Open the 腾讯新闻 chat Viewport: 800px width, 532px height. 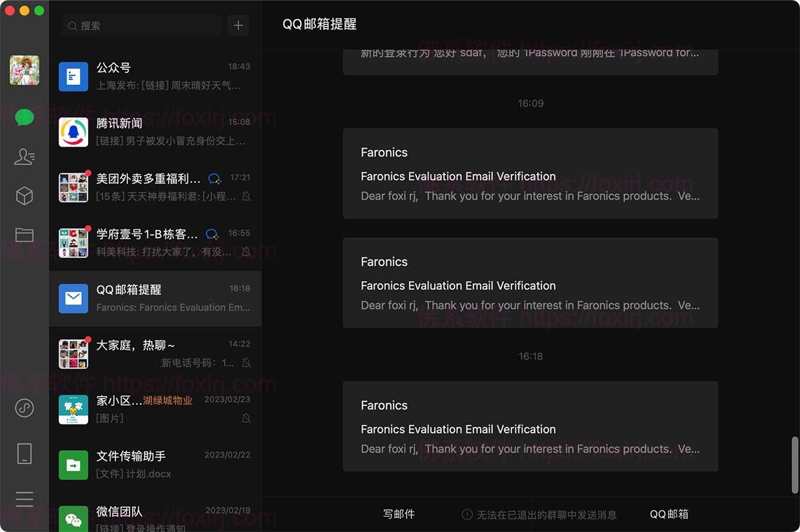point(155,131)
